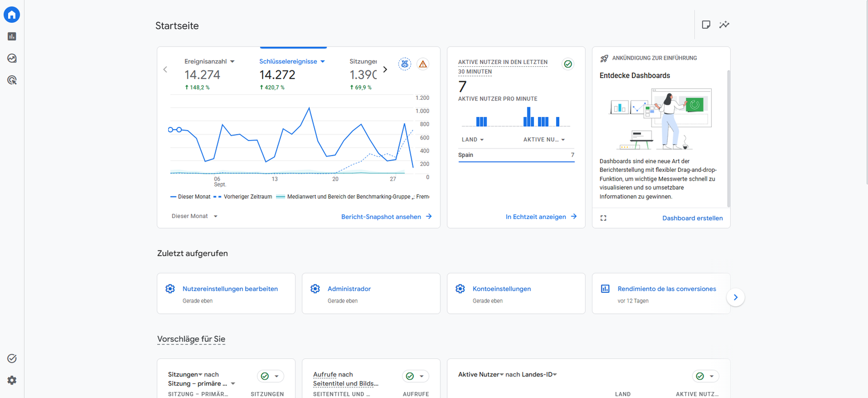This screenshot has height=398, width=868.
Task: Open the Landes-ID dimension dropdown
Action: tap(539, 374)
